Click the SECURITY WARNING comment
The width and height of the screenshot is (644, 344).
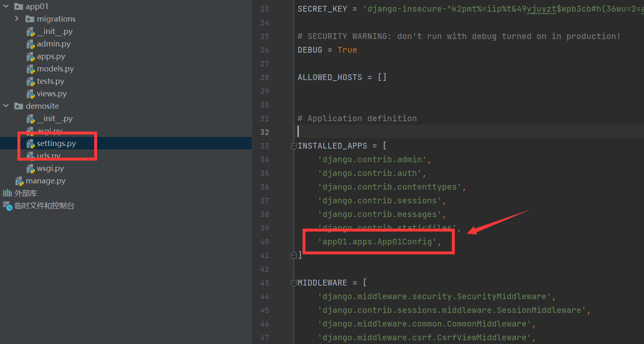459,36
